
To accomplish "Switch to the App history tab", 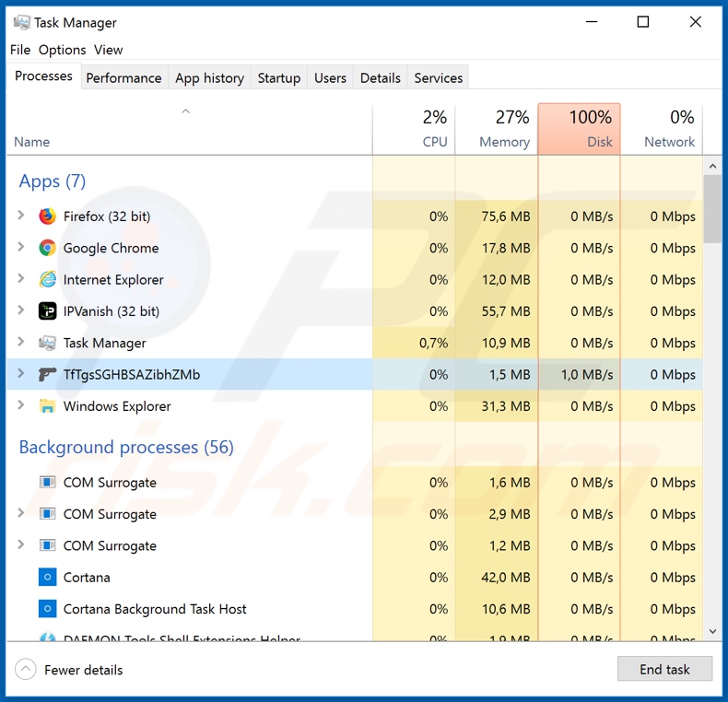I will (210, 77).
